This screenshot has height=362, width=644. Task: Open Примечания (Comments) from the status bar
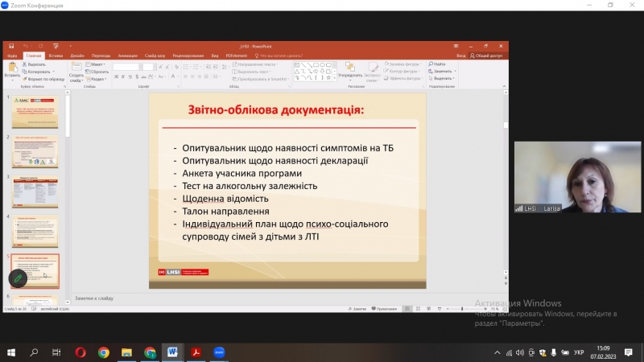pyautogui.click(x=385, y=309)
